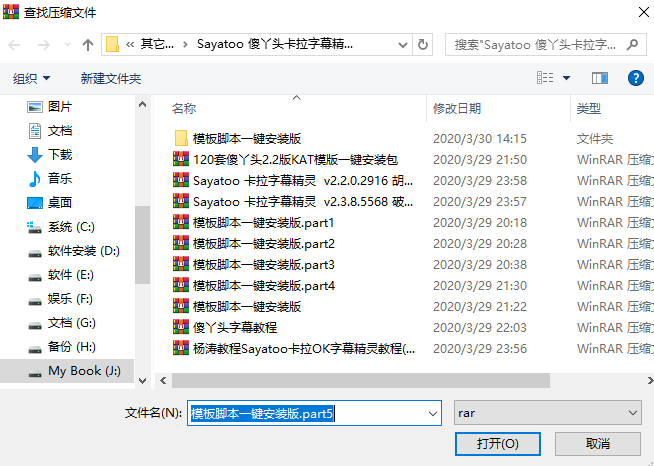Click the 其它... breadcrumb segment
654x466 pixels.
(157, 44)
